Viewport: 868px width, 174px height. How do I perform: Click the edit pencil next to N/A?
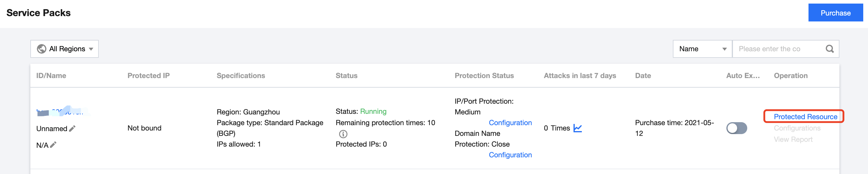[53, 145]
